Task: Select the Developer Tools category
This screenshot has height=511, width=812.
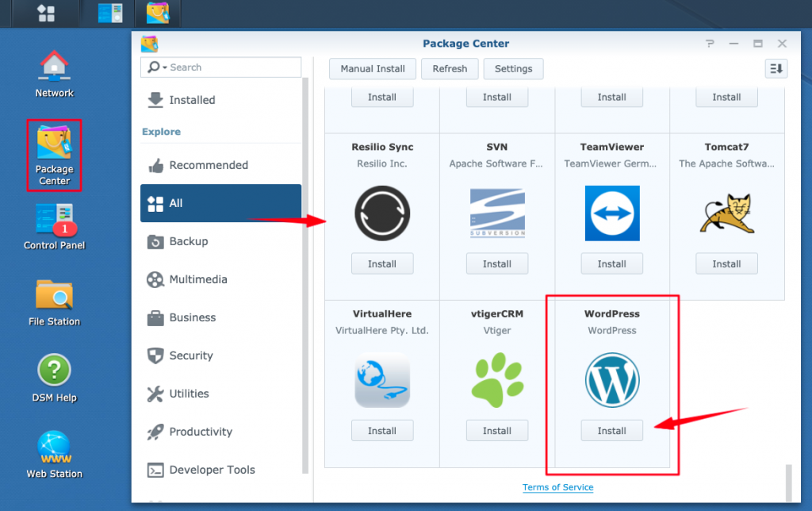Action: [x=220, y=470]
